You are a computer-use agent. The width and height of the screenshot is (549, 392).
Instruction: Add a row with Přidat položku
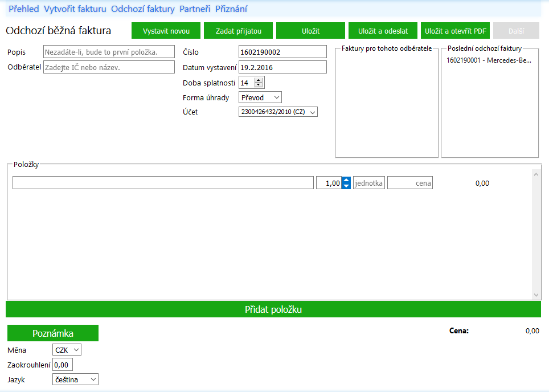coord(273,309)
